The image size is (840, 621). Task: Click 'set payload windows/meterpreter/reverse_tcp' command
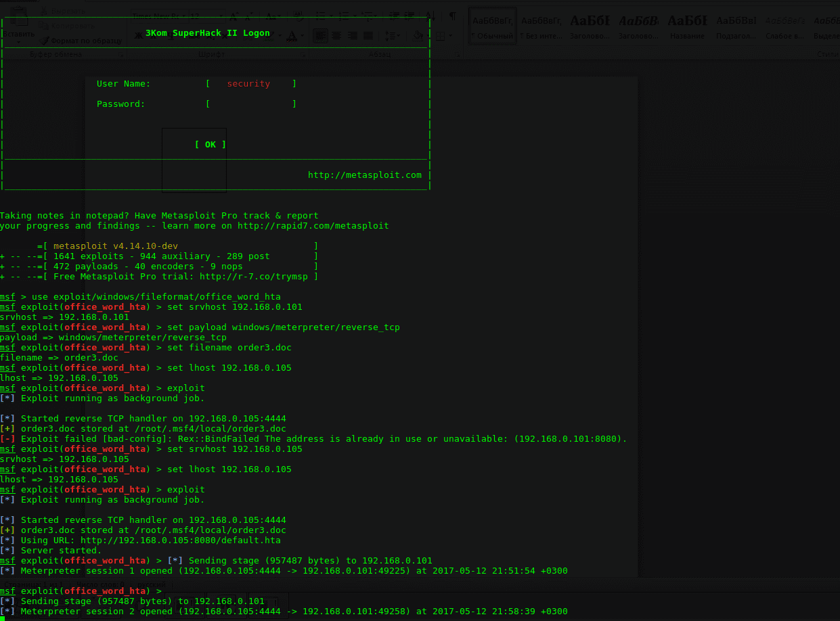coord(284,327)
